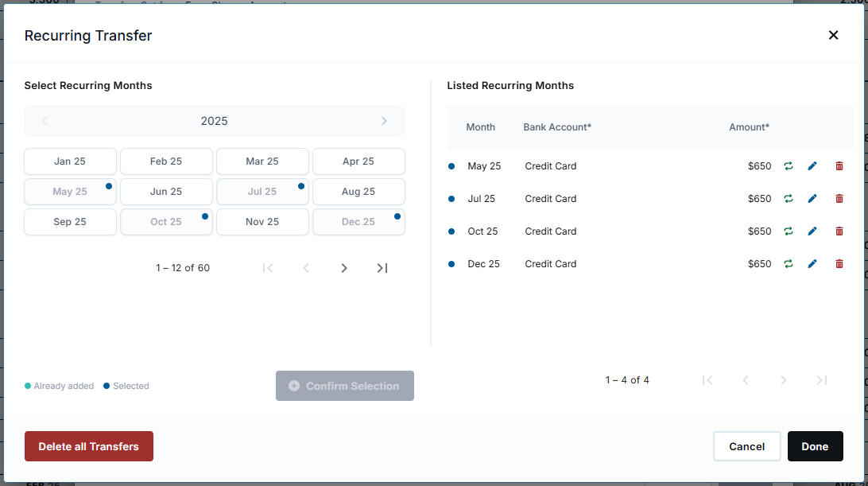This screenshot has height=486, width=868.
Task: Select the Jan 25 month
Action: point(70,161)
